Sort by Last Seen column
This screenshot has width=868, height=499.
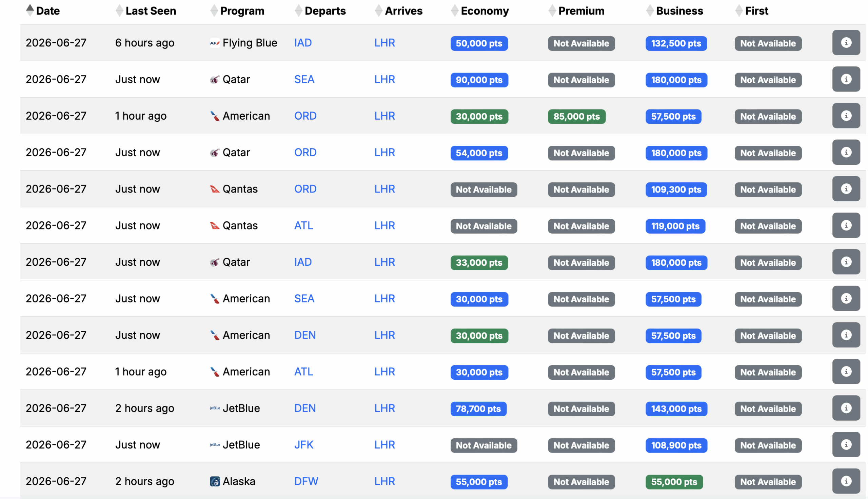click(x=151, y=11)
